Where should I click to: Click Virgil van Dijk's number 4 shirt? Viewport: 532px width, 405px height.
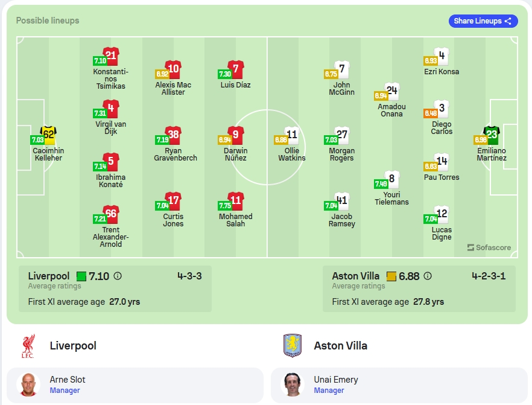point(110,108)
